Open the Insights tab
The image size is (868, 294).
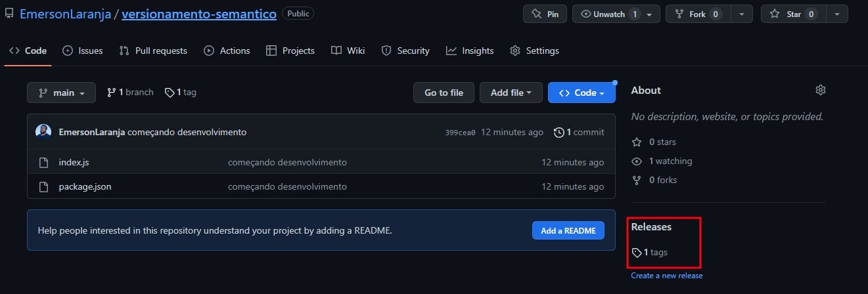click(470, 51)
